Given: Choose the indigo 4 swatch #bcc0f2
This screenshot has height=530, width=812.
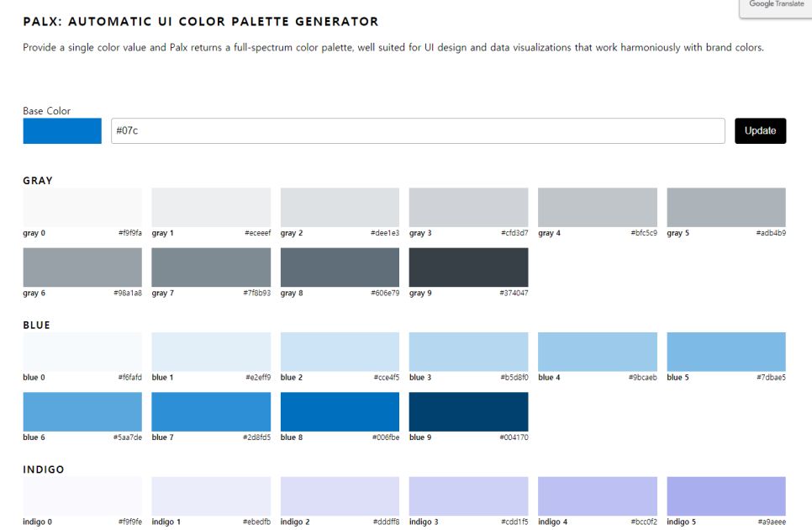Looking at the screenshot, I should pyautogui.click(x=598, y=496).
